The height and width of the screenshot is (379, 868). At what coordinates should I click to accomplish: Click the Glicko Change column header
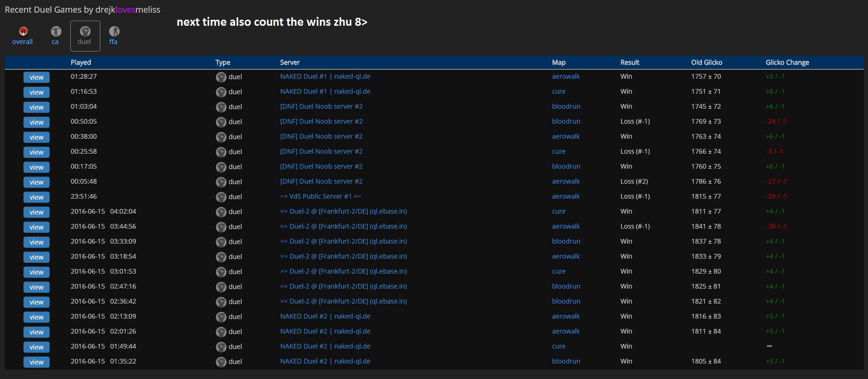pos(787,62)
